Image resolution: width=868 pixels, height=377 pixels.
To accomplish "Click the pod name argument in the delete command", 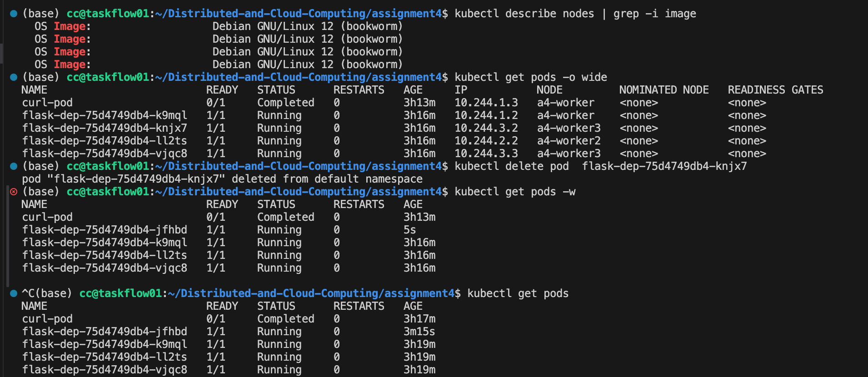I will (x=664, y=166).
